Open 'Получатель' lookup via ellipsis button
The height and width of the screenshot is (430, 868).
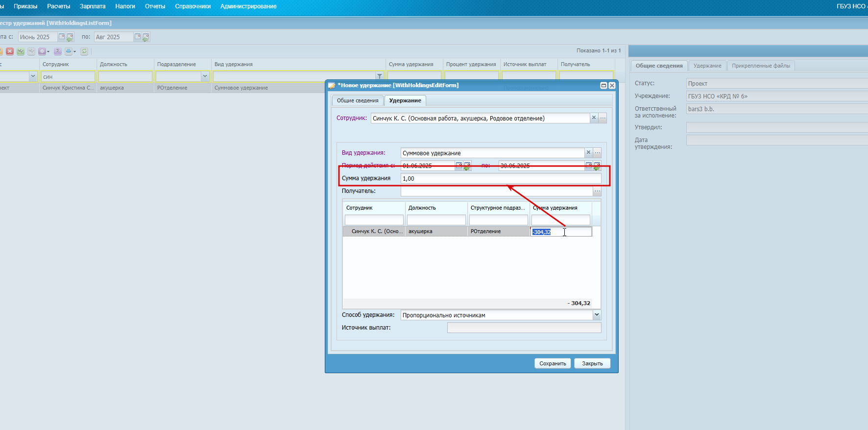pos(597,191)
